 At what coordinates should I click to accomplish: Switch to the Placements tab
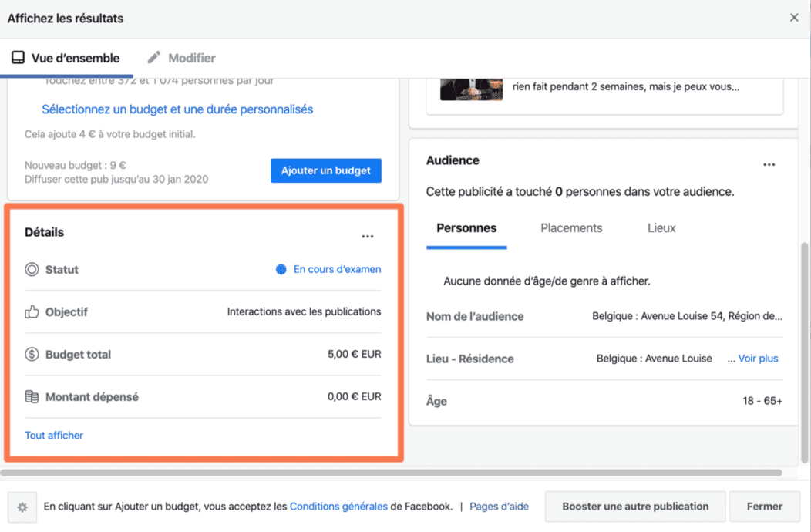[571, 228]
